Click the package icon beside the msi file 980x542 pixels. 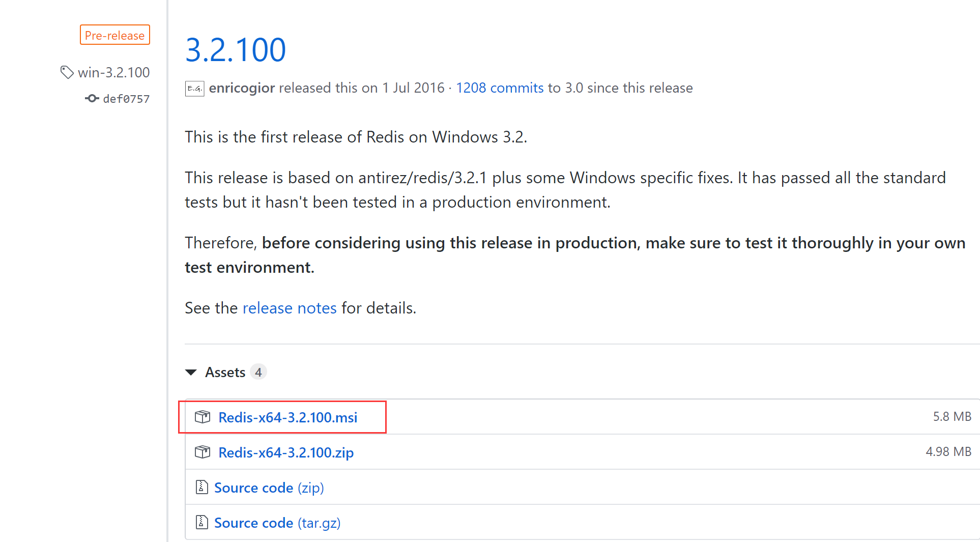tap(203, 417)
